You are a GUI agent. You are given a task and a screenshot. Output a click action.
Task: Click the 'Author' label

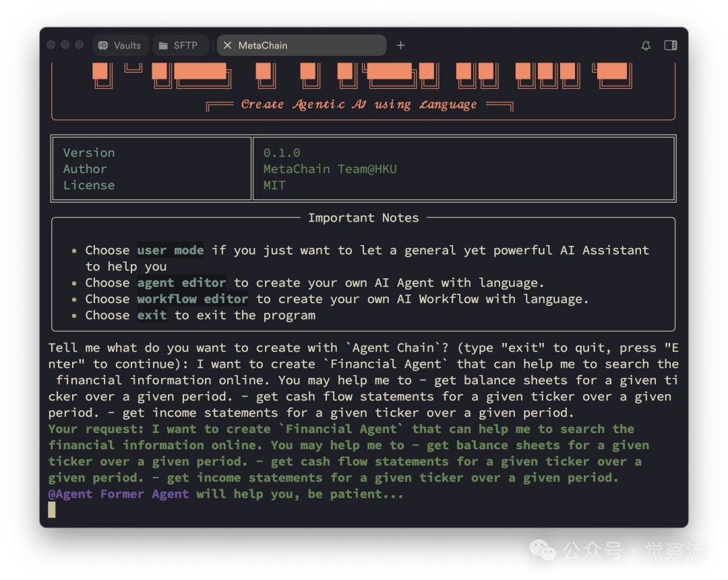[x=85, y=169]
